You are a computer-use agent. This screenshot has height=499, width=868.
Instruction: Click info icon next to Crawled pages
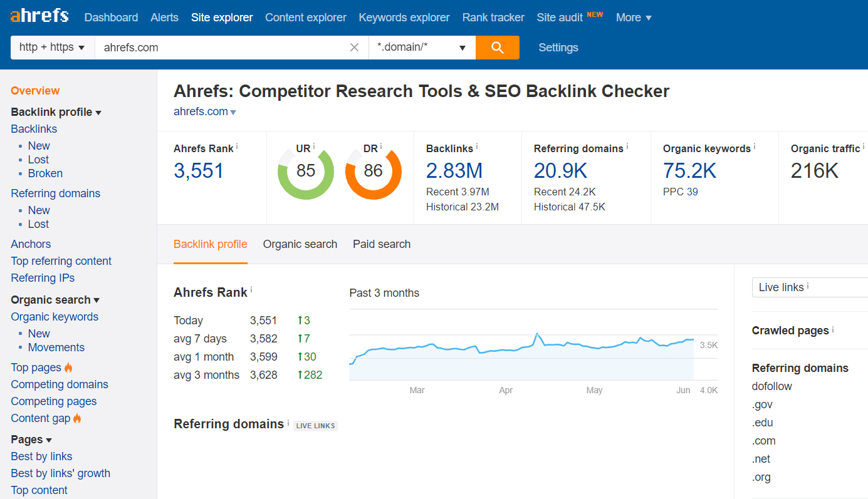point(833,329)
